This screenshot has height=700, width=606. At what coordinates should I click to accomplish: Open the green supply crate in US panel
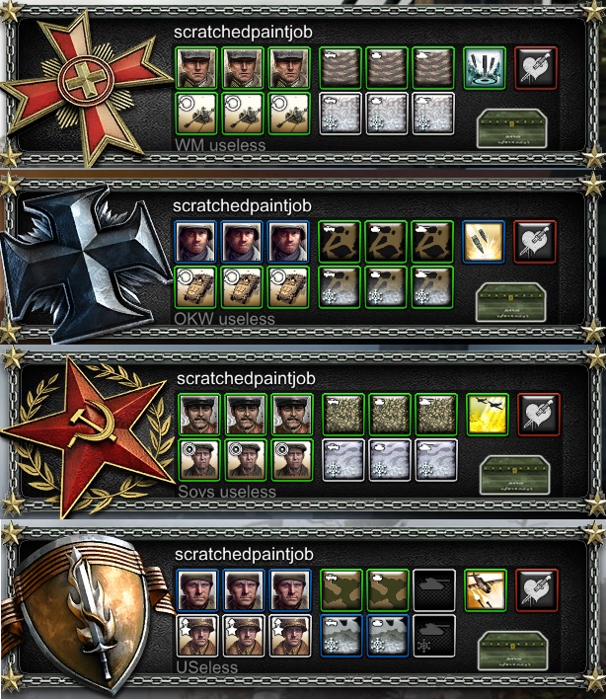click(x=513, y=651)
